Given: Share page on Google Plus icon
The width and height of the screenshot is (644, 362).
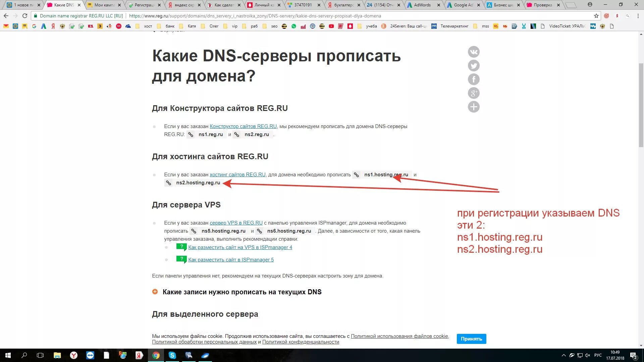Looking at the screenshot, I should click(474, 93).
